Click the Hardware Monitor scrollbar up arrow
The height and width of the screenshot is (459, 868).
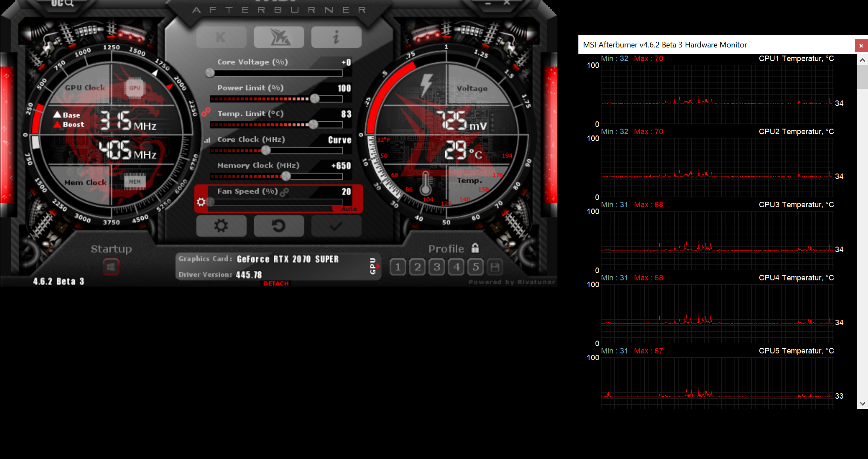[862, 60]
